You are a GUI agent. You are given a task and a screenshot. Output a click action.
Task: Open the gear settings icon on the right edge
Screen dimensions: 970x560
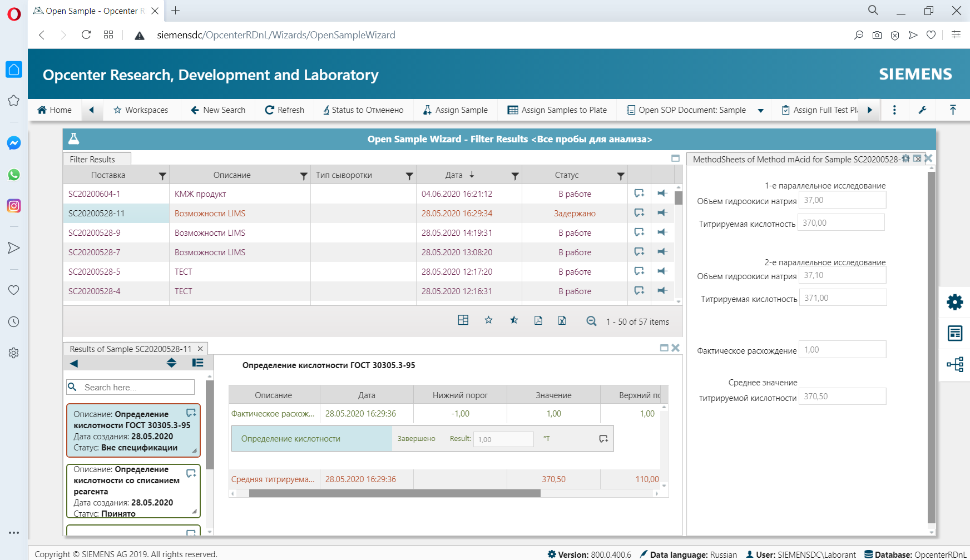tap(955, 302)
